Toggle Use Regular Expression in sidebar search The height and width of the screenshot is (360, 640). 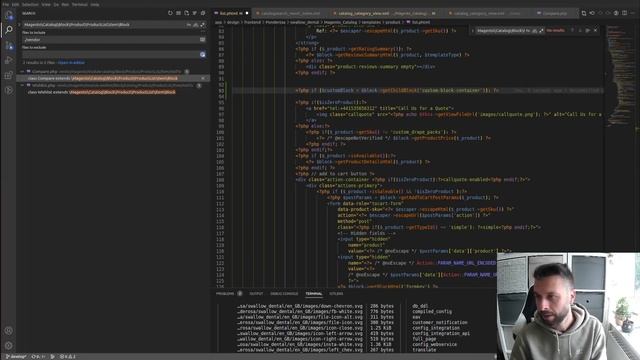(203, 24)
